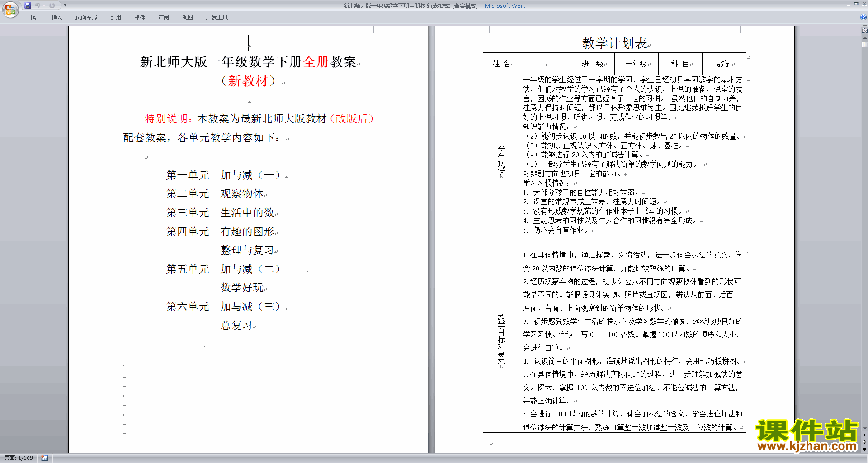Open the Word Help question-mark icon

click(863, 17)
